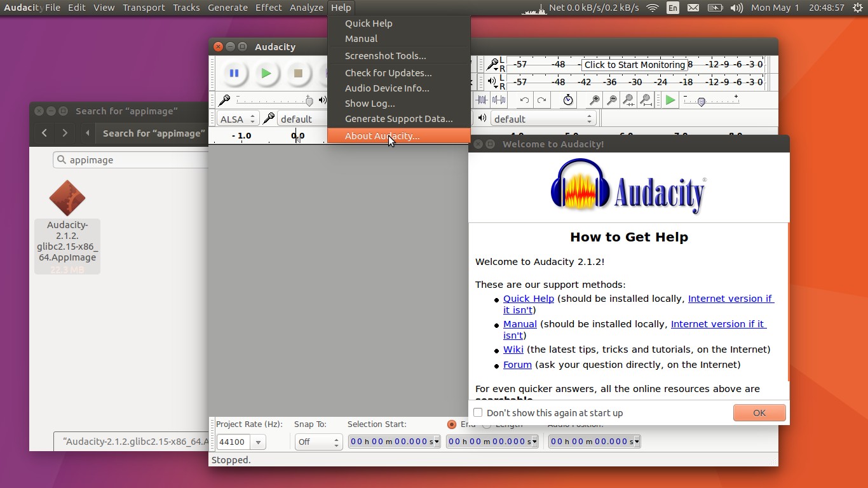Open the Manual link in the Welcome dialog
Viewport: 868px width, 488px height.
coord(520,324)
